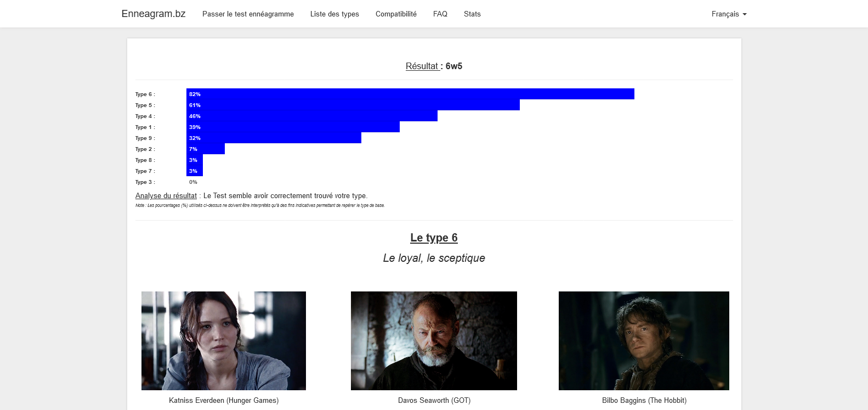Click the Type 2 7% bar
The image size is (868, 410).
click(x=206, y=149)
